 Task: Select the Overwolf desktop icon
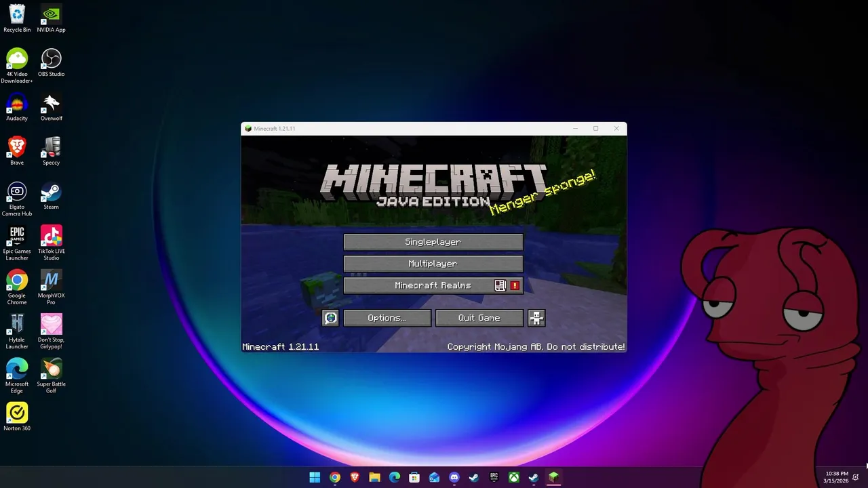(52, 106)
